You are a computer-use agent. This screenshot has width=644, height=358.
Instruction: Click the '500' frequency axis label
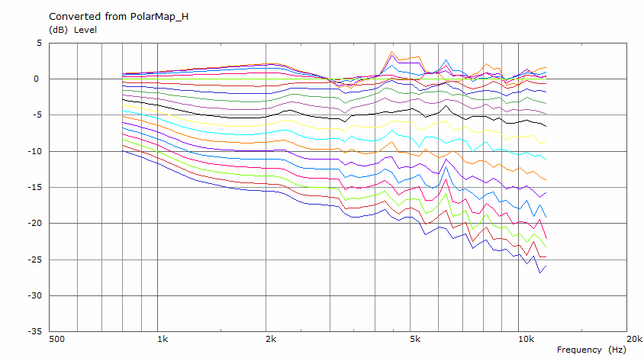tap(56, 340)
